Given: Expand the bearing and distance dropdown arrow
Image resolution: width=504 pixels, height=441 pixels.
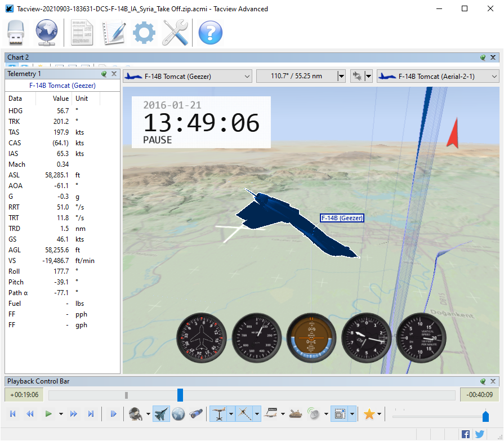Looking at the screenshot, I should pos(341,77).
